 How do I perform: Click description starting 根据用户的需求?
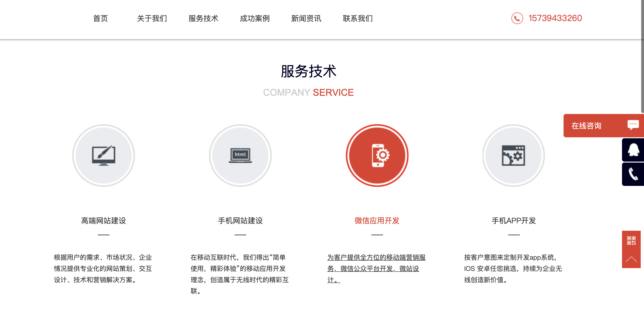(103, 269)
